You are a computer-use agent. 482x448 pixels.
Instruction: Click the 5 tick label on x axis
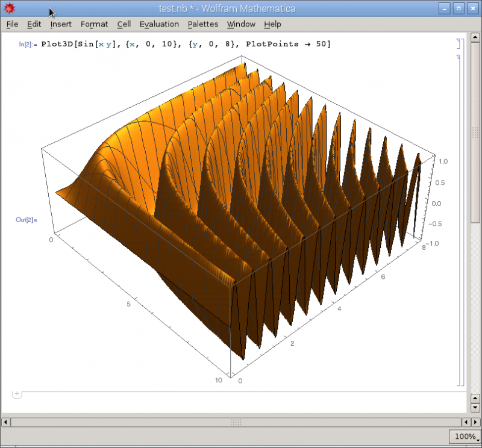[x=128, y=304]
